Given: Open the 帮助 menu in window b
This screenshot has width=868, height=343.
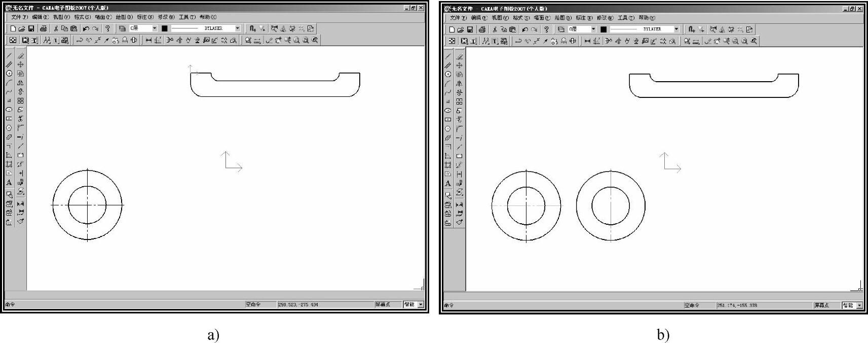Looking at the screenshot, I should [647, 18].
